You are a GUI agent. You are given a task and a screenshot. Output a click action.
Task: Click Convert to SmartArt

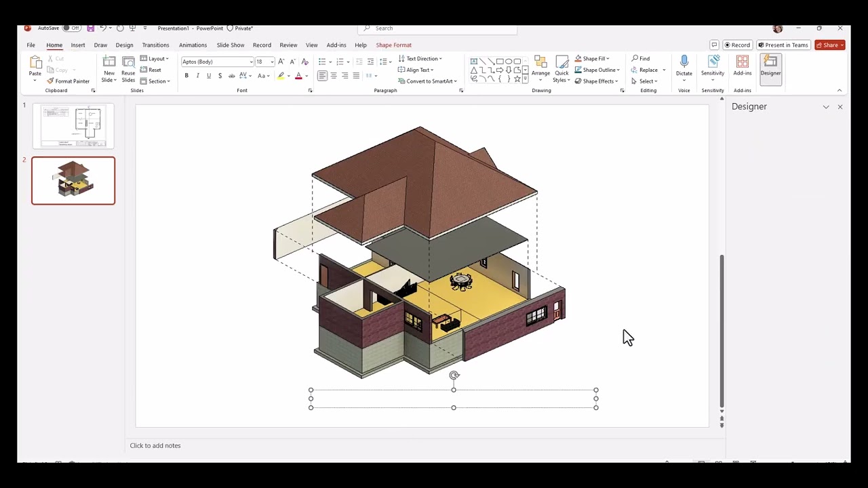click(427, 81)
